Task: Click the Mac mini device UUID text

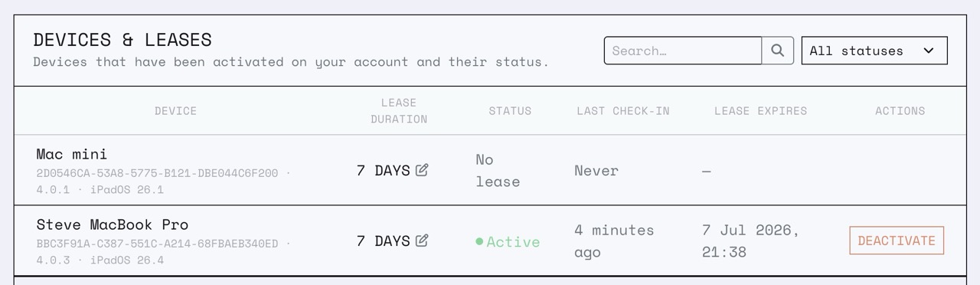Action: [157, 173]
